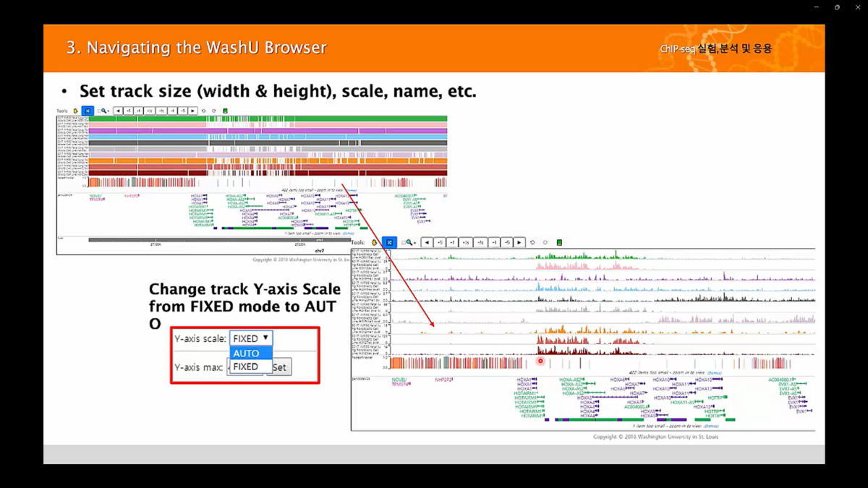Click the drag hand tool in lower toolbar
Screen dimensions: 868x488
[375, 243]
